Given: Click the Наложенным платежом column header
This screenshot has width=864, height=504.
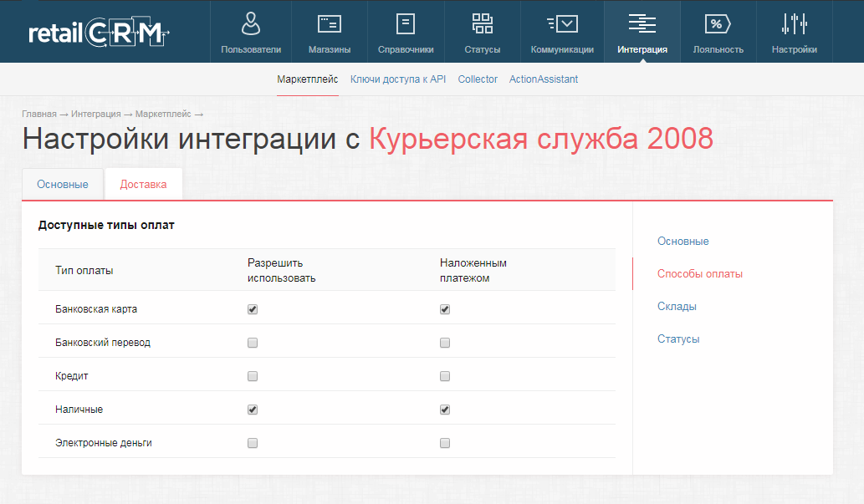Looking at the screenshot, I should (x=473, y=271).
